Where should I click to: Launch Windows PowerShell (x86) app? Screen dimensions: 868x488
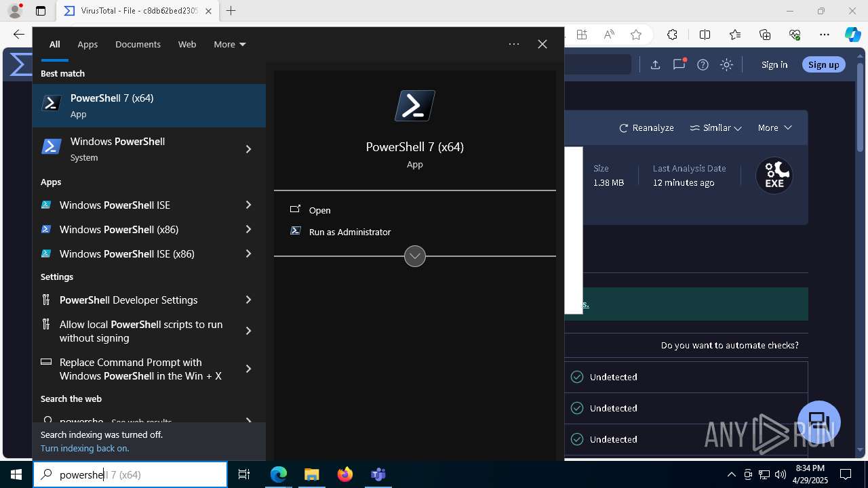tap(139, 229)
